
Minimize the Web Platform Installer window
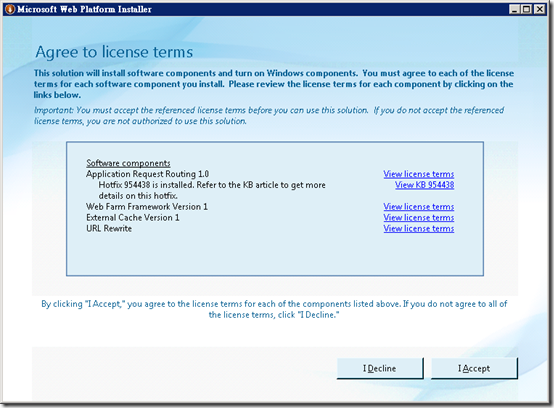[x=514, y=9]
